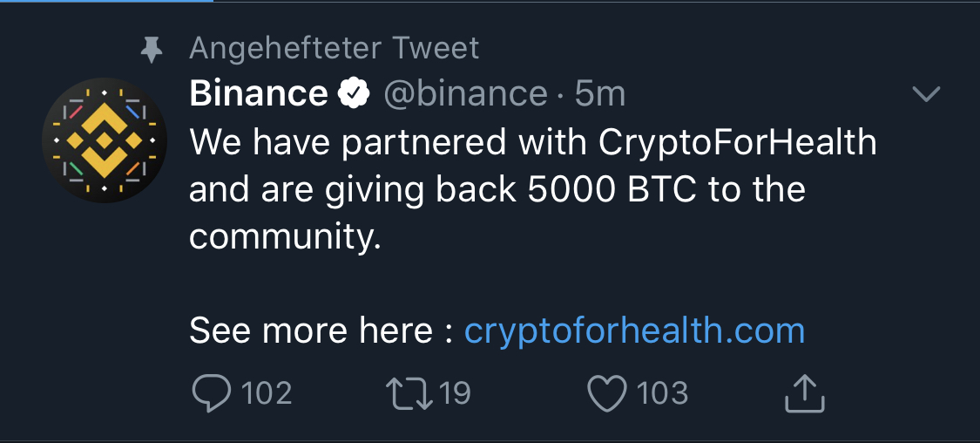Retweet the Binance tweet
This screenshot has width=980, height=443.
[x=409, y=393]
